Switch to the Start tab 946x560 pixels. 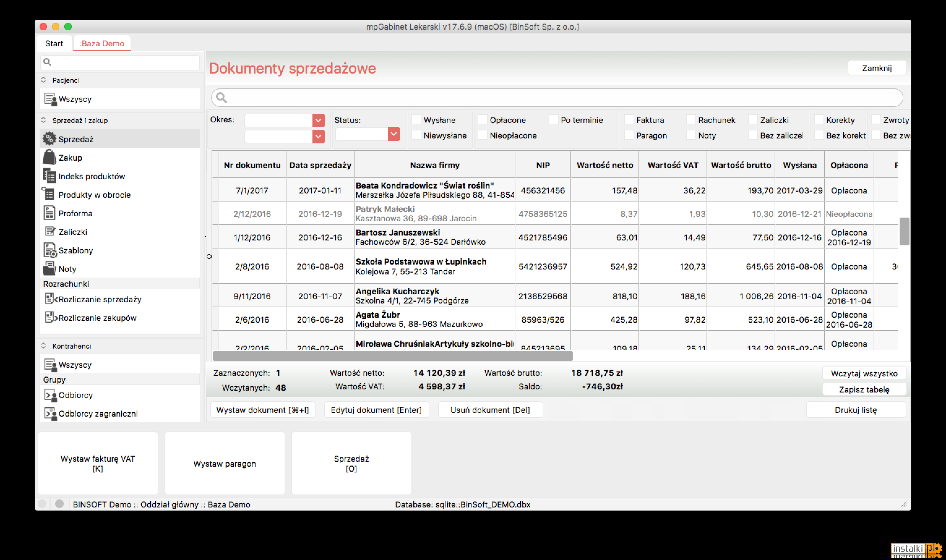point(54,43)
